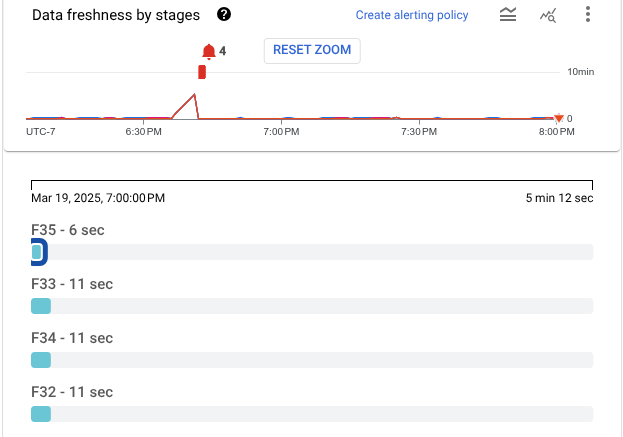Click the spike peak on the freshness chart

(194, 95)
